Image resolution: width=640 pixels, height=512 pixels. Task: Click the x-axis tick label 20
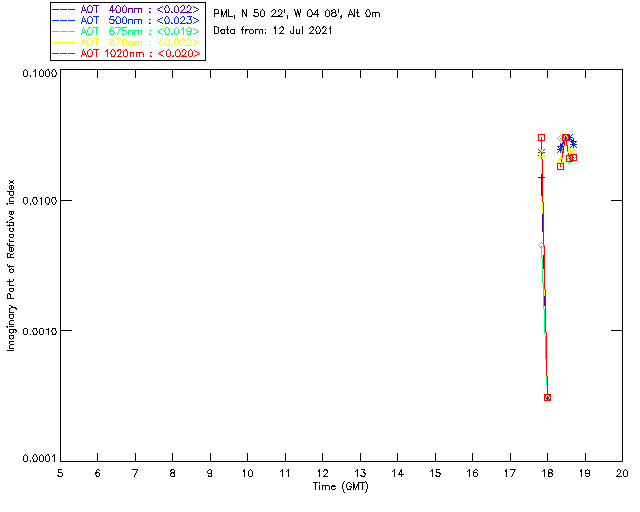tap(622, 473)
